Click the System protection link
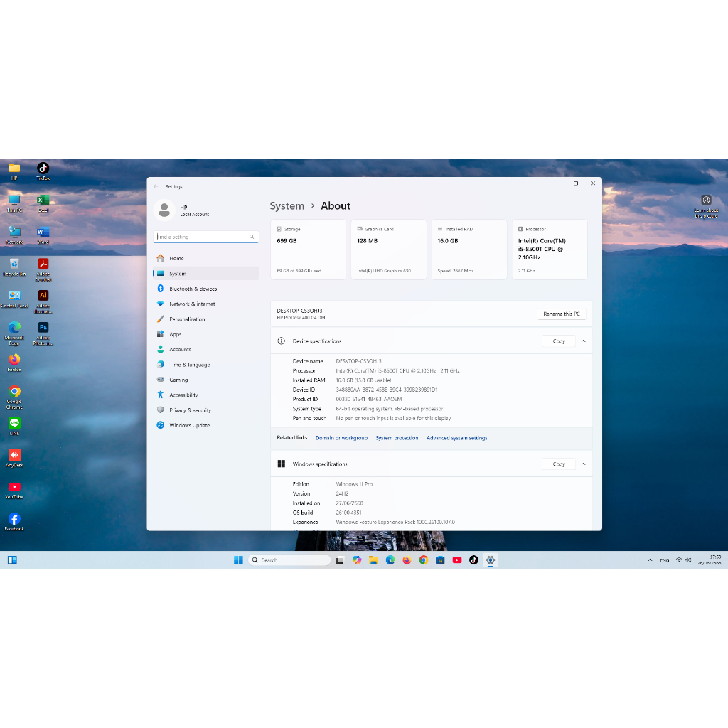 397,438
